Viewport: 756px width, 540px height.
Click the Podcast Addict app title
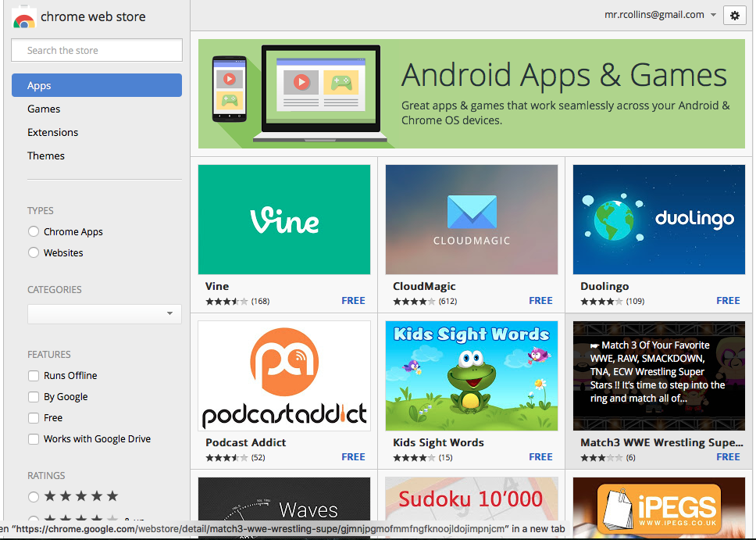[246, 442]
